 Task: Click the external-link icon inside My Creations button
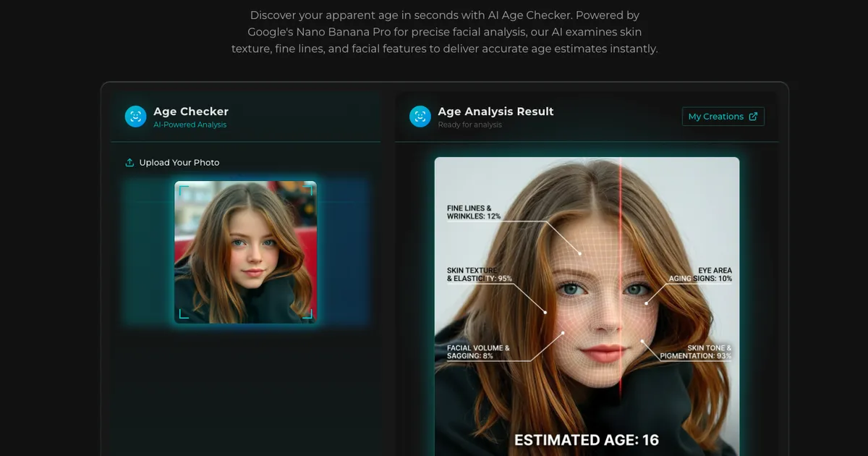pos(754,116)
